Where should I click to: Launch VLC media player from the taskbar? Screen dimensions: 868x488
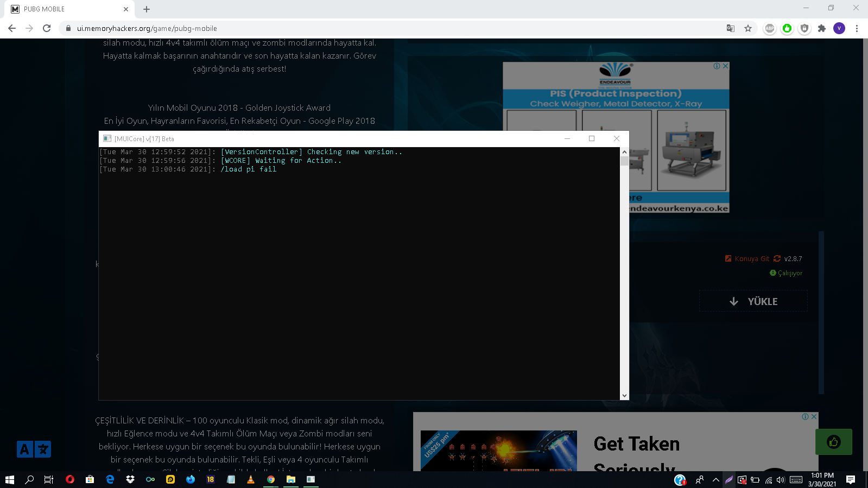click(251, 479)
